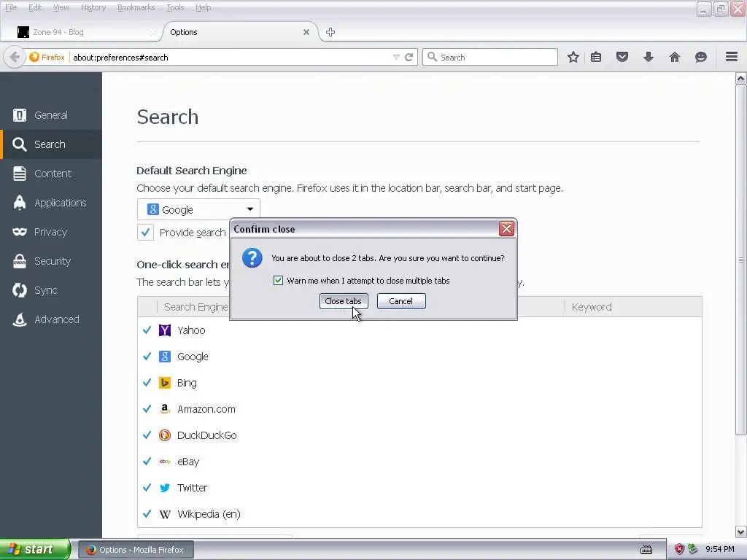Confirm with the Close tabs button
747x560 pixels.
pyautogui.click(x=344, y=301)
